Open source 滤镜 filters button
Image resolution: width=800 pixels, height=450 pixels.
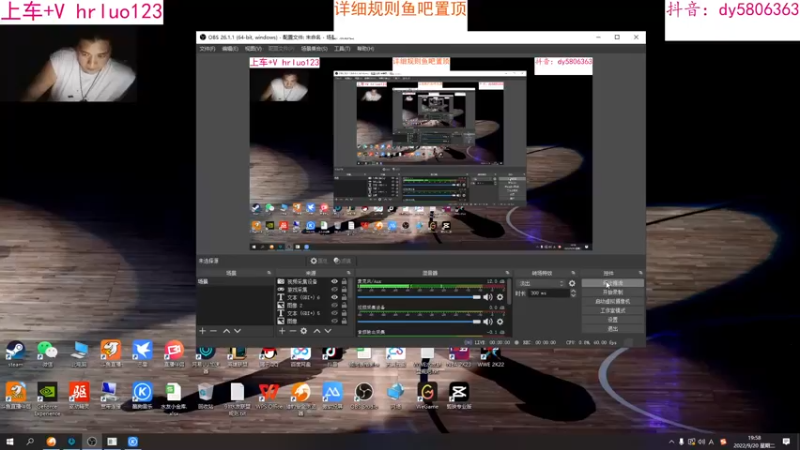point(342,261)
